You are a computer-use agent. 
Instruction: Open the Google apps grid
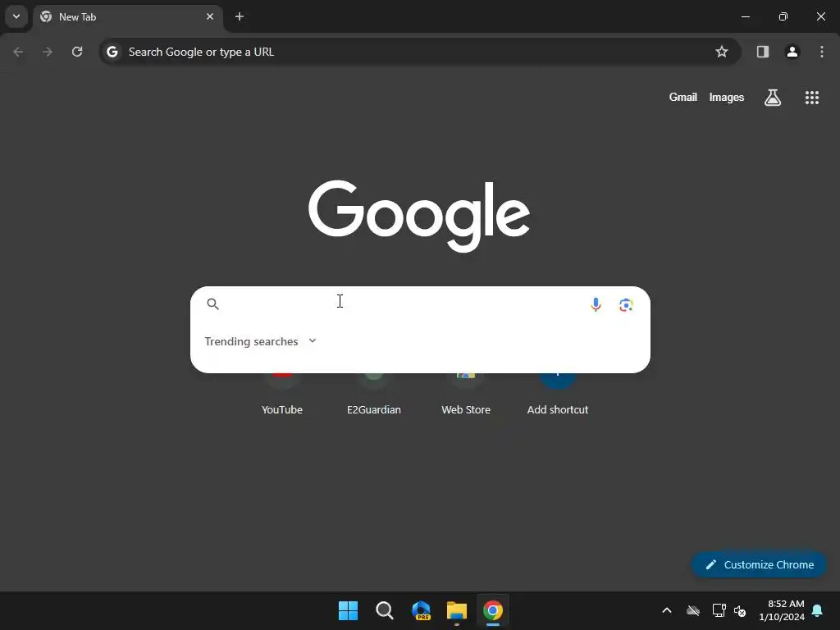click(x=811, y=98)
